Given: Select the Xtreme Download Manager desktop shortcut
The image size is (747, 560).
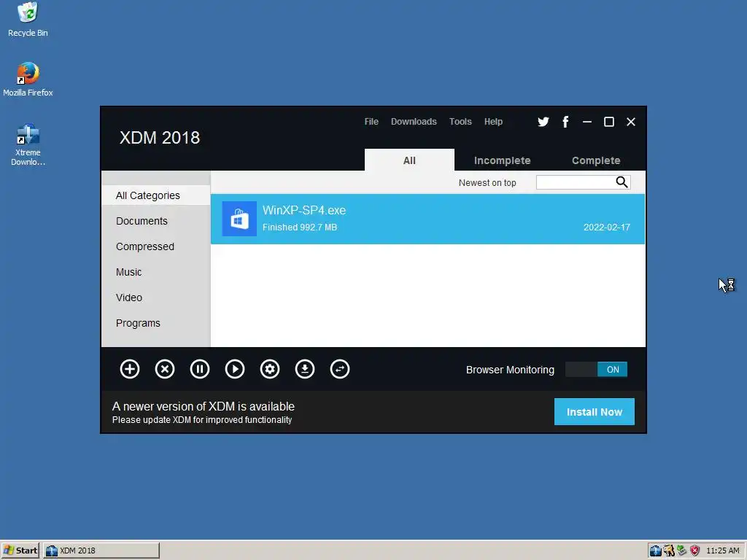Looking at the screenshot, I should tap(28, 145).
